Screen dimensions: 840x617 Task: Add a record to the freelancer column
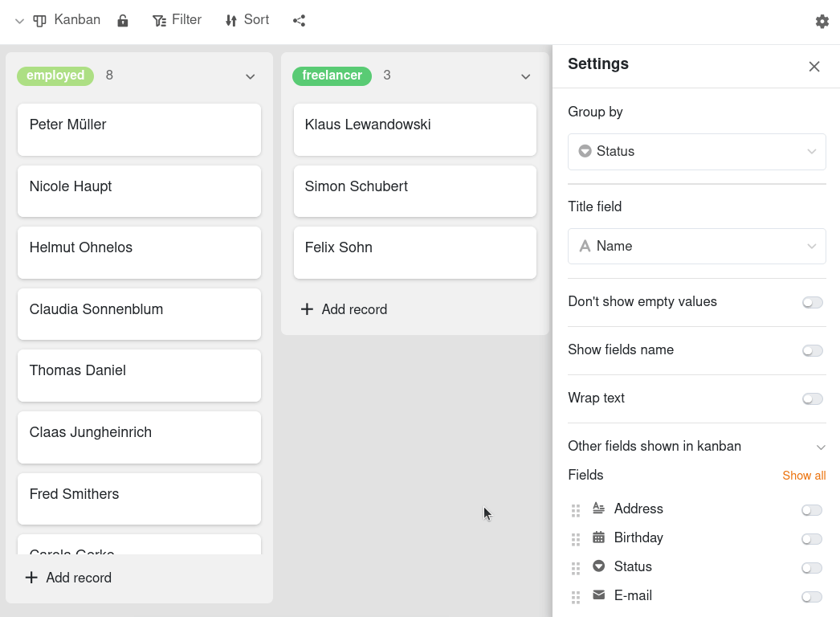[344, 309]
